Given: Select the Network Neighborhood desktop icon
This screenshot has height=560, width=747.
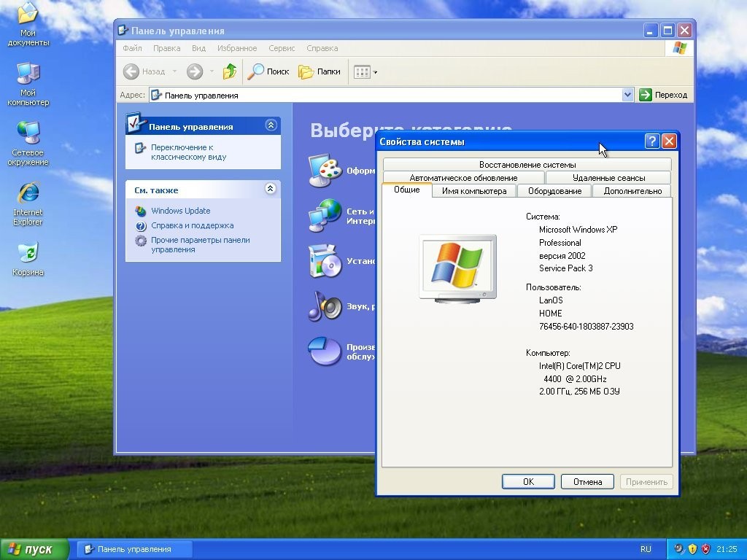Looking at the screenshot, I should [x=28, y=144].
